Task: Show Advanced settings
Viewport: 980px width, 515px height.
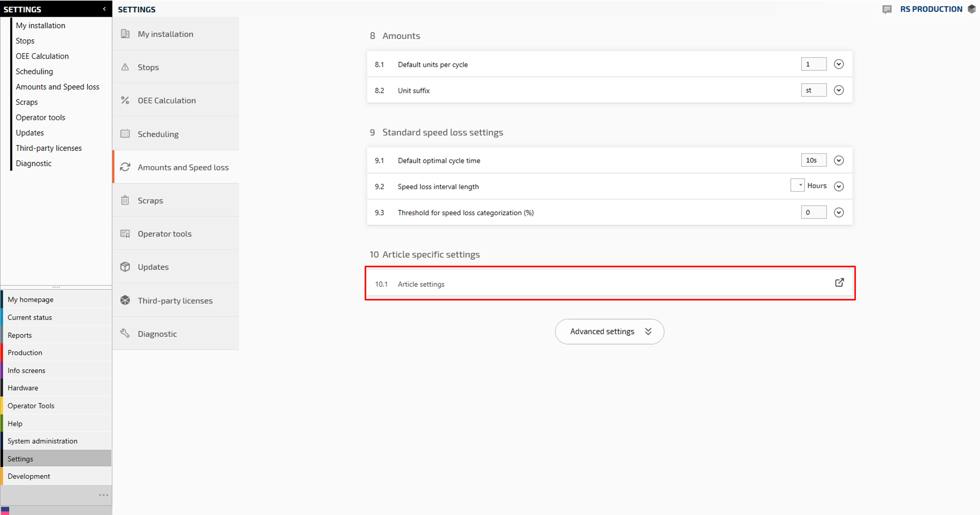Action: [609, 332]
